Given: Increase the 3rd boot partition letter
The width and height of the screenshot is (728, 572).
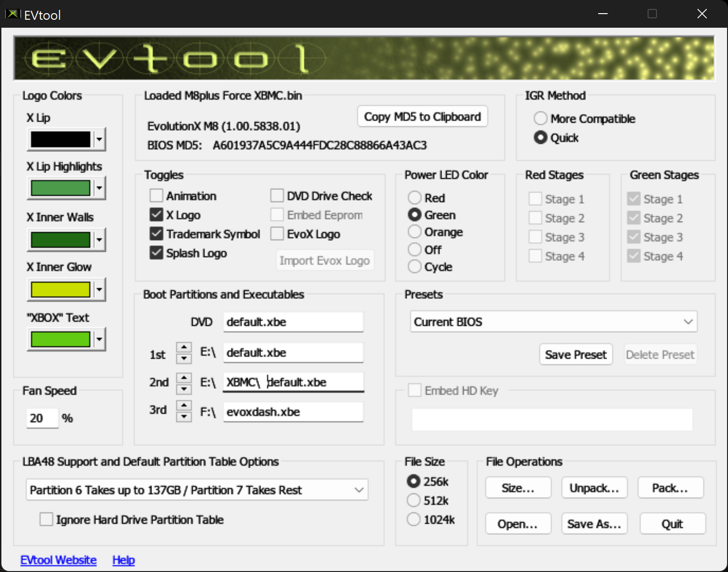Looking at the screenshot, I should [184, 406].
